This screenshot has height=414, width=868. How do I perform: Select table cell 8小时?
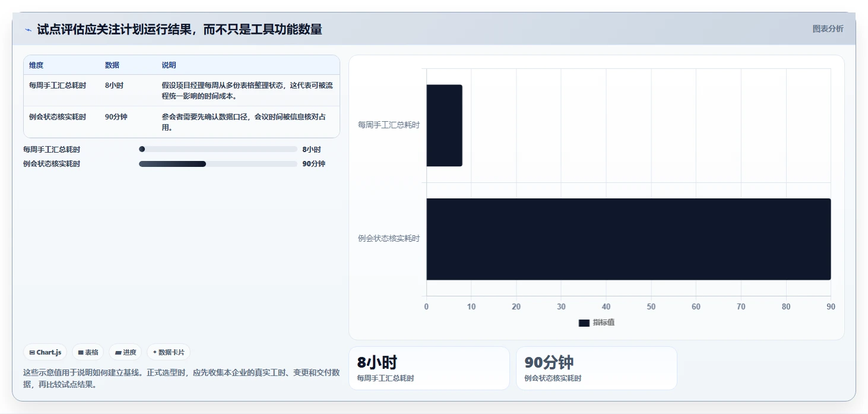[x=115, y=86]
